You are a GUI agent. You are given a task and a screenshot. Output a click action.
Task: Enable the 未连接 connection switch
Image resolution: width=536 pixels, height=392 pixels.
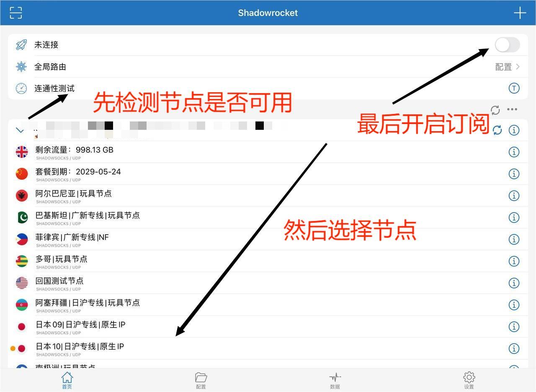point(507,45)
